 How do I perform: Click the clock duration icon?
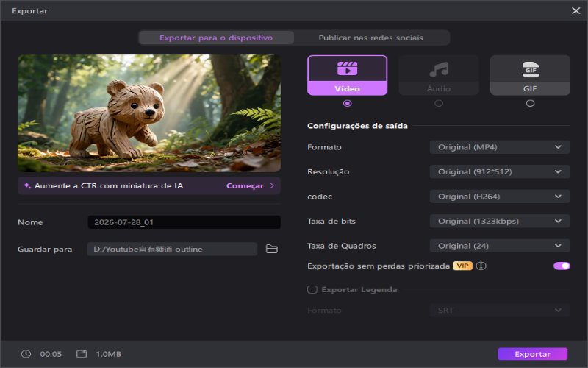point(26,354)
